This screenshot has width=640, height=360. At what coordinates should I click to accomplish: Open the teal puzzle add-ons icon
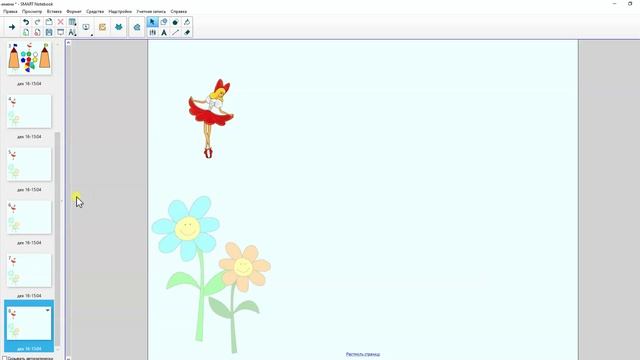pos(118,27)
